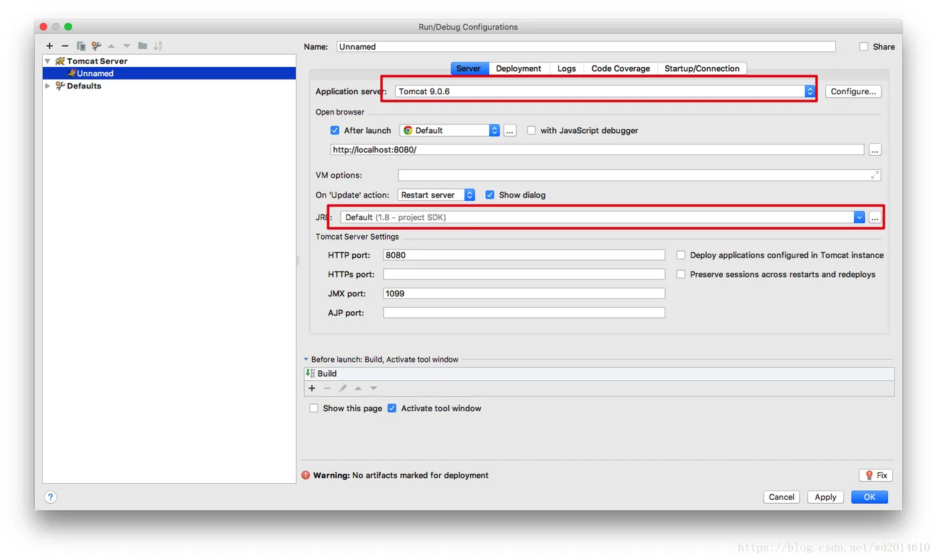Toggle the Share checkbox
937x560 pixels.
(864, 47)
